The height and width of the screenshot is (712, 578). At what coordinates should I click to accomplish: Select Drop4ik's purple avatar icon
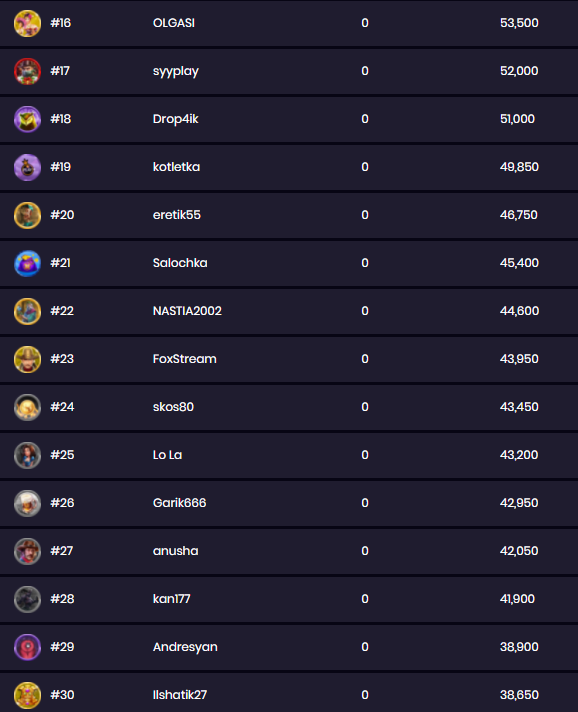pyautogui.click(x=27, y=119)
